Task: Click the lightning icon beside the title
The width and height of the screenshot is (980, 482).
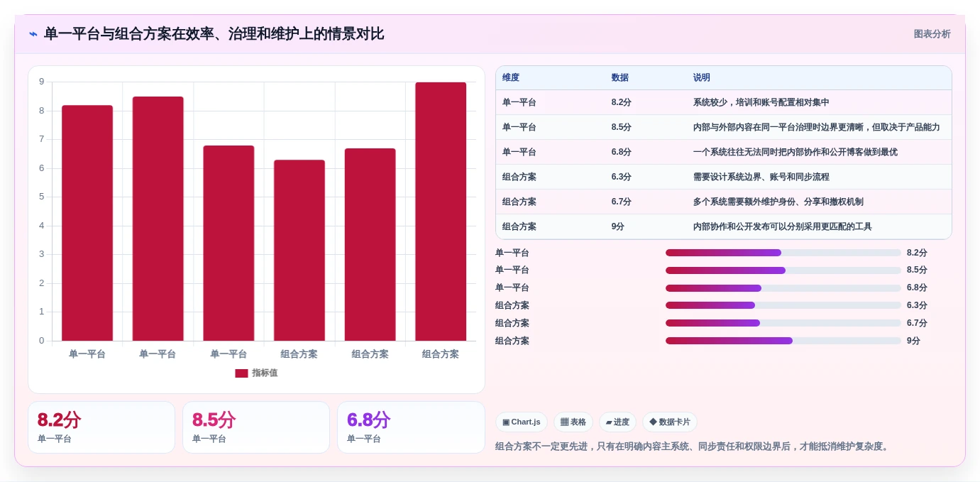Action: click(x=33, y=34)
